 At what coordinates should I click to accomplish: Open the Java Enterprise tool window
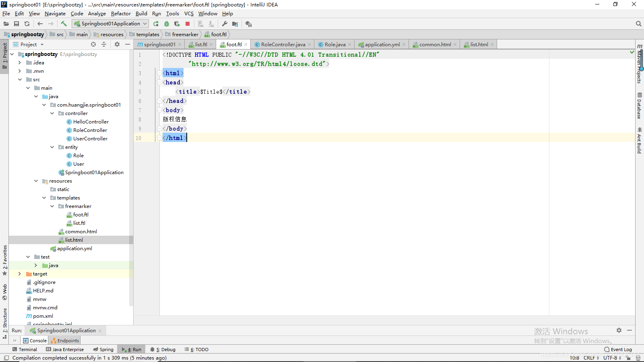[x=65, y=349]
